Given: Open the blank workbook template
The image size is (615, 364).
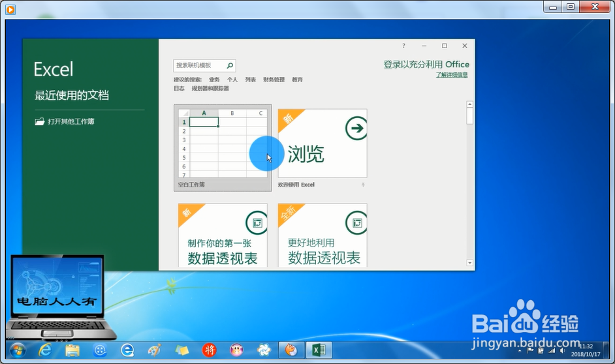Looking at the screenshot, I should [x=223, y=147].
